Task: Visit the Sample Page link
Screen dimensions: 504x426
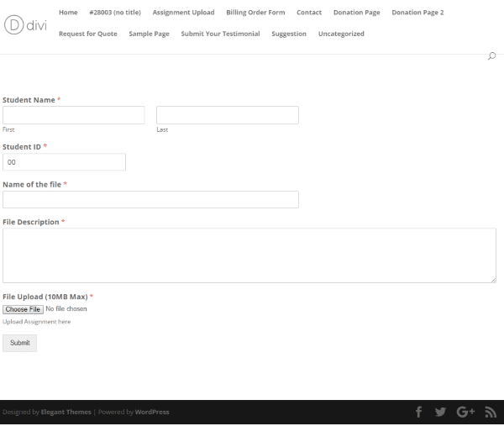Action: point(150,34)
